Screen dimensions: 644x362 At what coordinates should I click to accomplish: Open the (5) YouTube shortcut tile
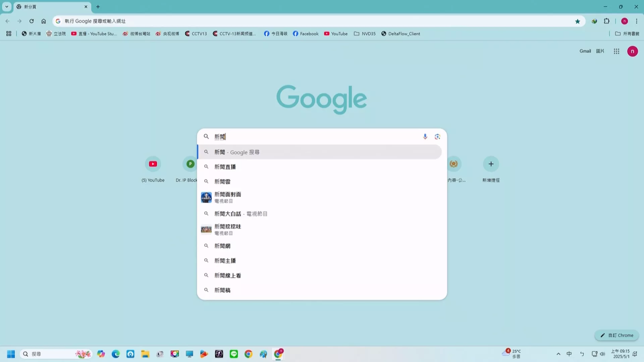(x=153, y=170)
